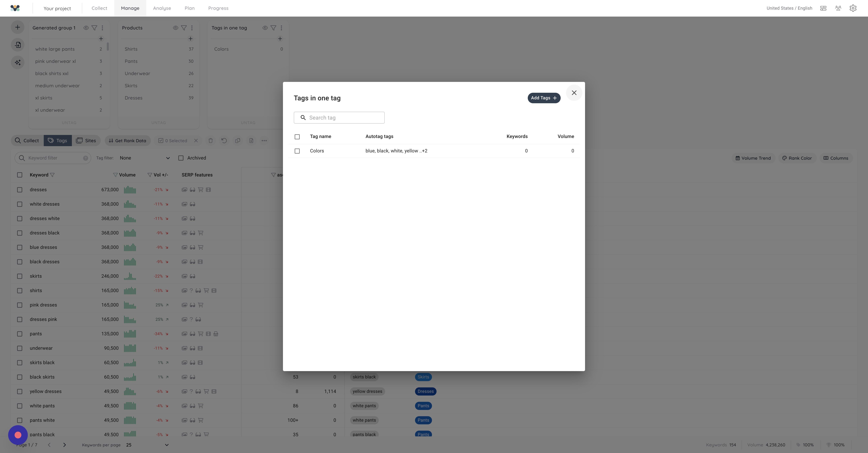Viewport: 868px width, 453px height.
Task: Click the Your project link
Action: (x=57, y=8)
